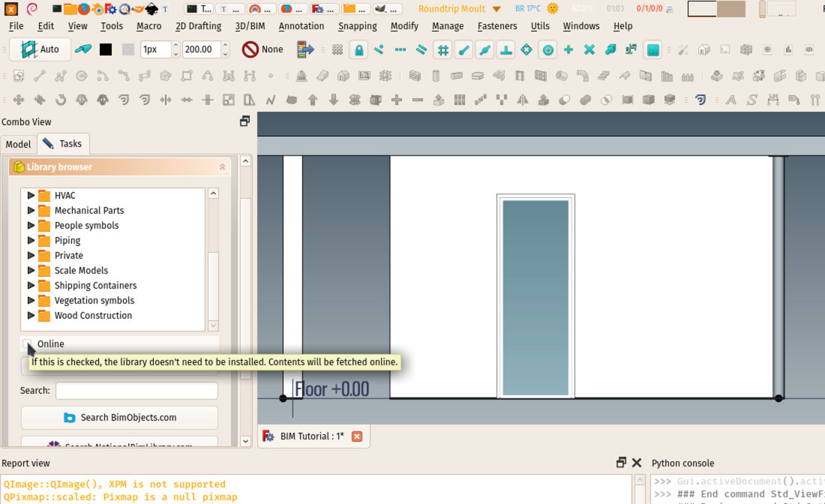825x504 pixels.
Task: Toggle snap midpoint icon
Action: pyautogui.click(x=485, y=50)
